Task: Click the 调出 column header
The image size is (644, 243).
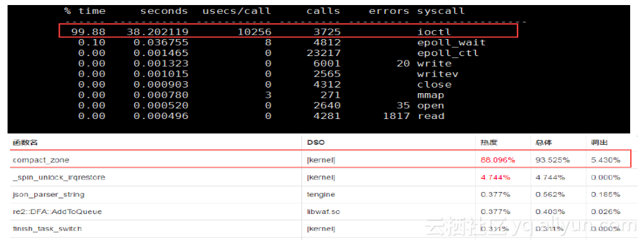Action: [600, 143]
